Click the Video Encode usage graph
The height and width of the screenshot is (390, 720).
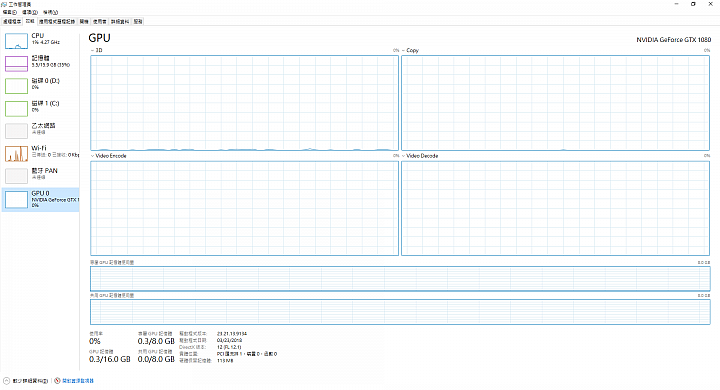coord(244,208)
